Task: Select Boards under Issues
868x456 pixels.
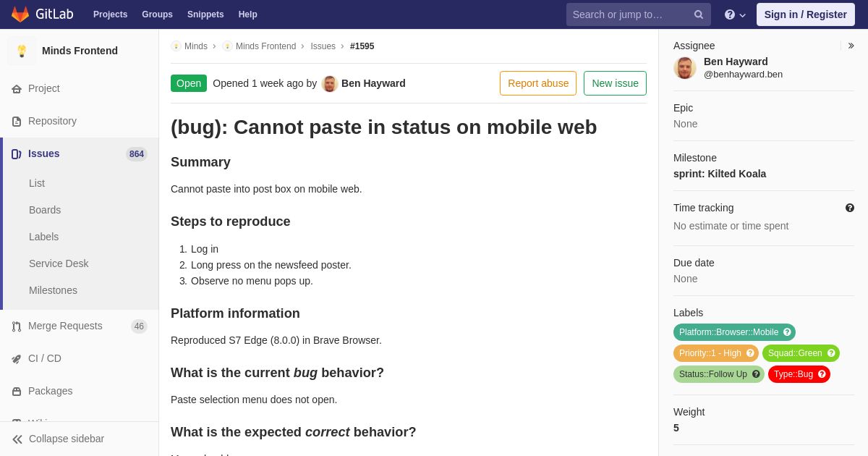Action: click(x=45, y=210)
